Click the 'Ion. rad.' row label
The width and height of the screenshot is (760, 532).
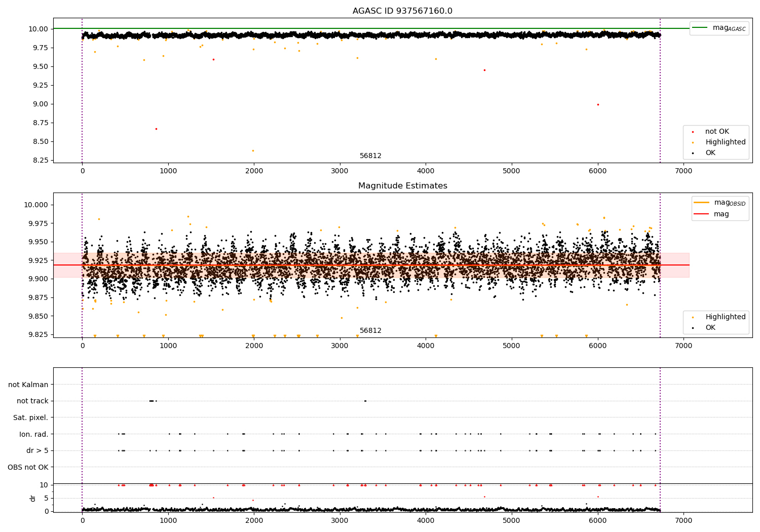(34, 434)
